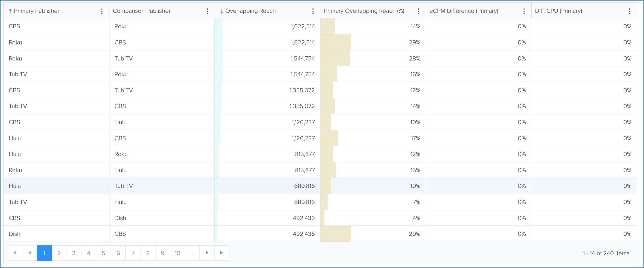Screen dimensions: 644x268
Task: Open the Comparison Publisher column menu
Action: click(207, 11)
